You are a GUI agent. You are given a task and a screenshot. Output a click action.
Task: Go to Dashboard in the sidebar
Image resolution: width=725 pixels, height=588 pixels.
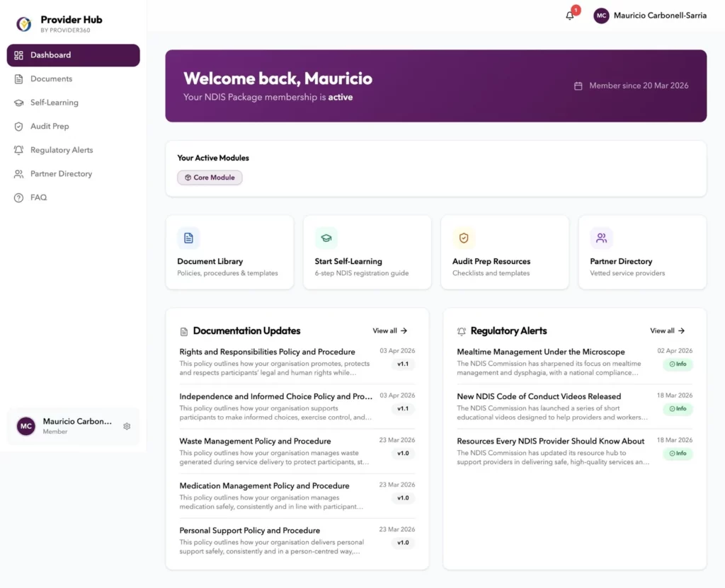click(73, 55)
